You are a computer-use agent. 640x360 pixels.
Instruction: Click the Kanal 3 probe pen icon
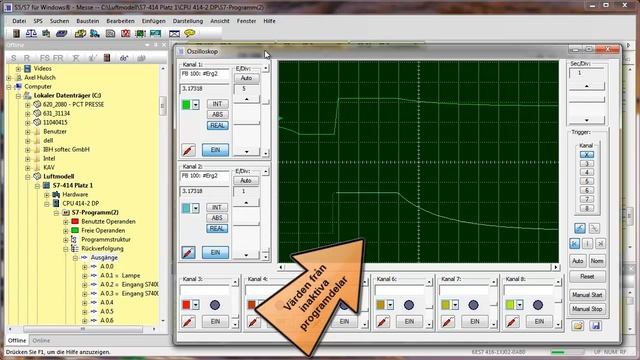(x=188, y=322)
